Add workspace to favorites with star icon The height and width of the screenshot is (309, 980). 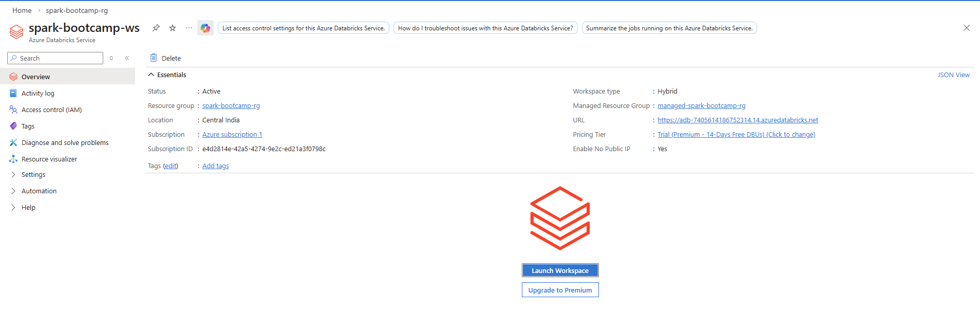[173, 28]
